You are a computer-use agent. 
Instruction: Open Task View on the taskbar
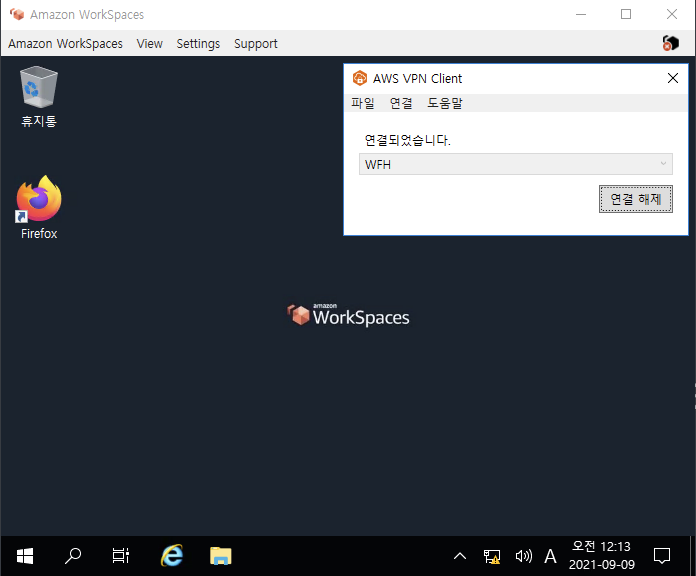pos(121,556)
